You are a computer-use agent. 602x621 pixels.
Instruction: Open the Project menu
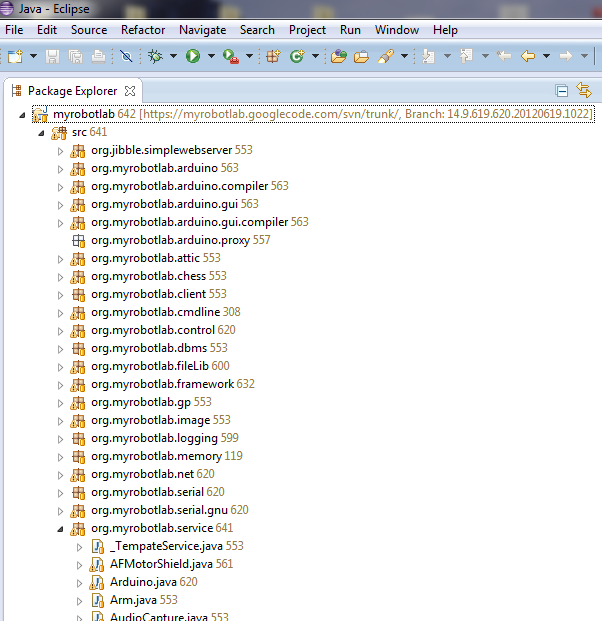[307, 30]
